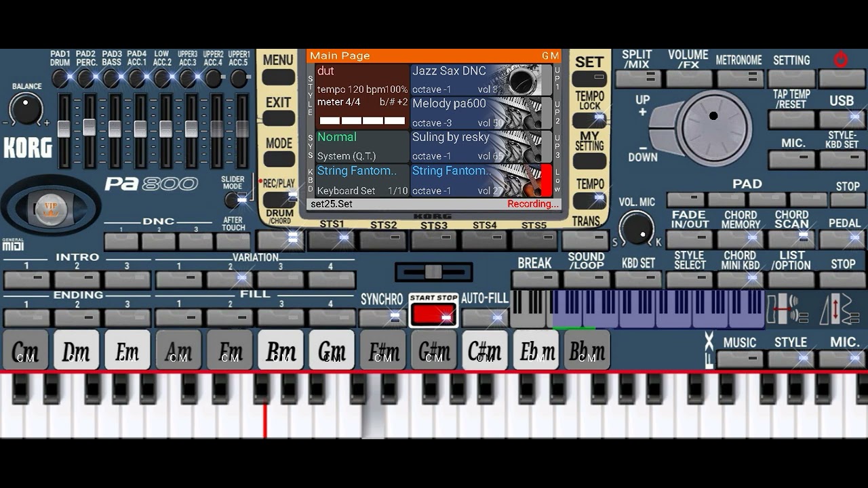Play the Fm chord pad
This screenshot has height=488, width=868.
[x=230, y=350]
